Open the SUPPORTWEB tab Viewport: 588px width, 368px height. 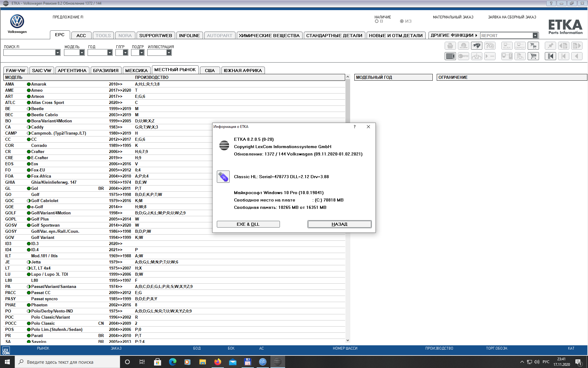pos(156,36)
